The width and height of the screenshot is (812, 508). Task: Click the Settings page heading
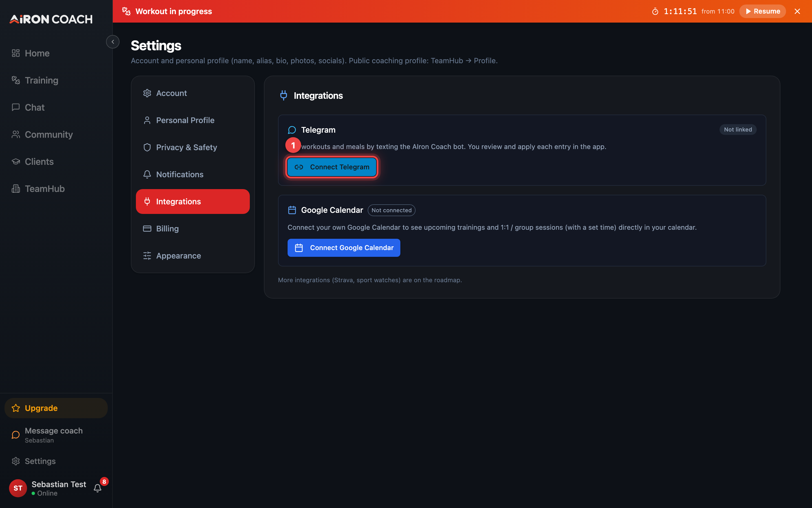pos(156,45)
